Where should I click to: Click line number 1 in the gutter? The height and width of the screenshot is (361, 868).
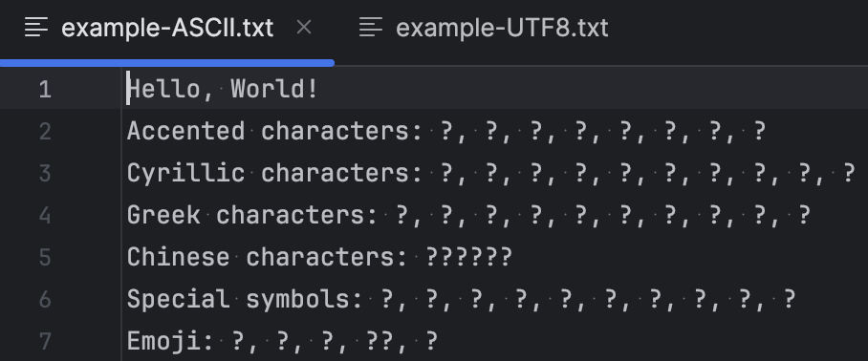click(x=45, y=90)
